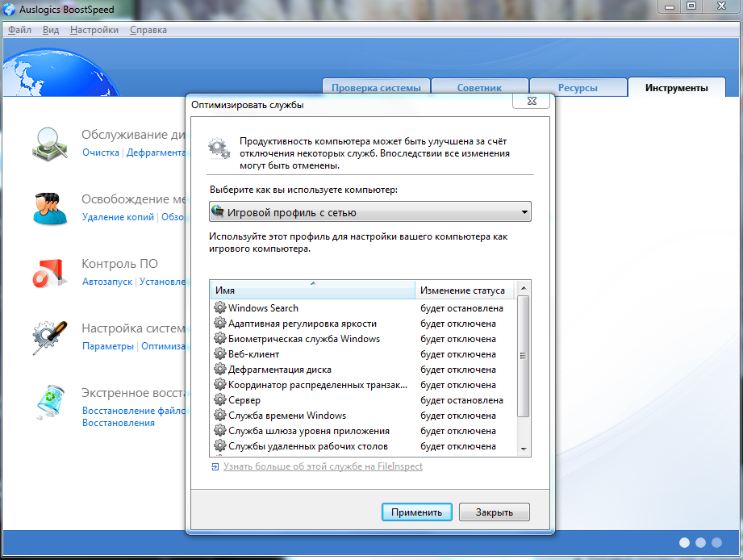Click gear icon beside Веб-клиент
This screenshot has width=743, height=560.
pos(220,353)
